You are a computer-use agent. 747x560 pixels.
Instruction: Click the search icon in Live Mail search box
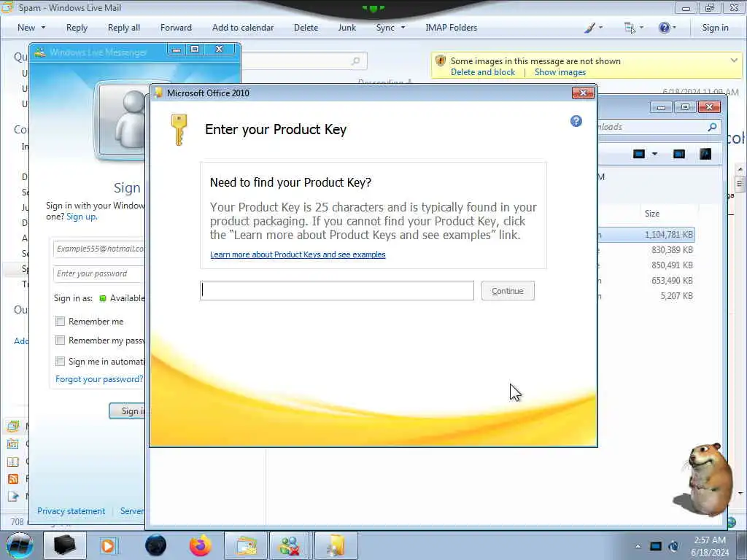[355, 61]
